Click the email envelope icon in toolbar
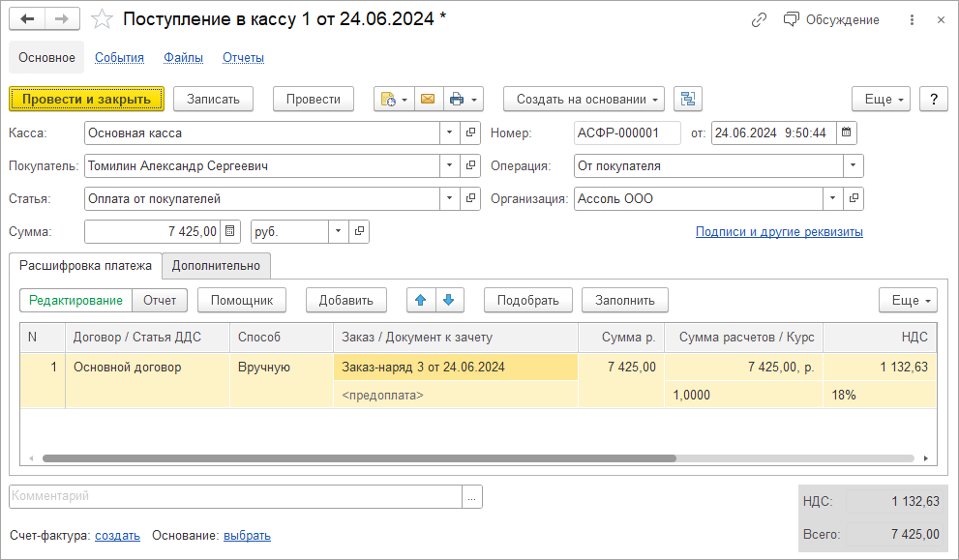 [x=428, y=99]
